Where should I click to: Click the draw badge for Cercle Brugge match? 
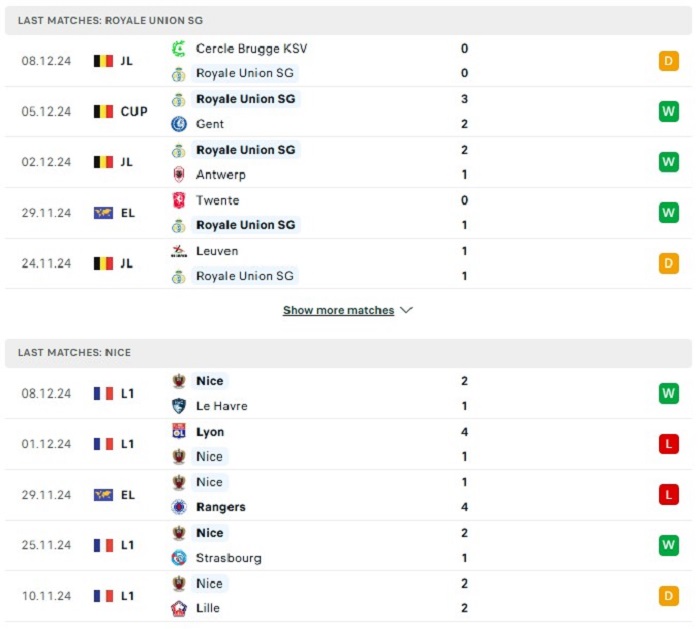click(x=668, y=61)
